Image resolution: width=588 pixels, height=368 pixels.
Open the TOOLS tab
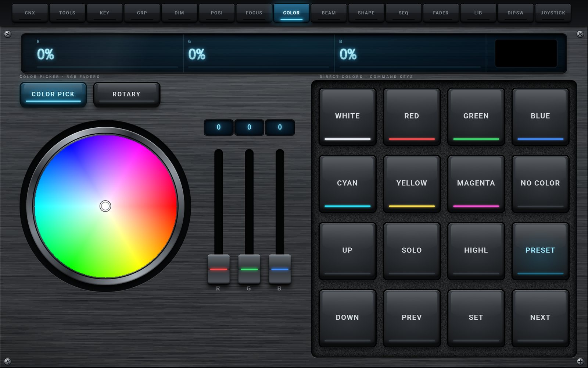(67, 13)
